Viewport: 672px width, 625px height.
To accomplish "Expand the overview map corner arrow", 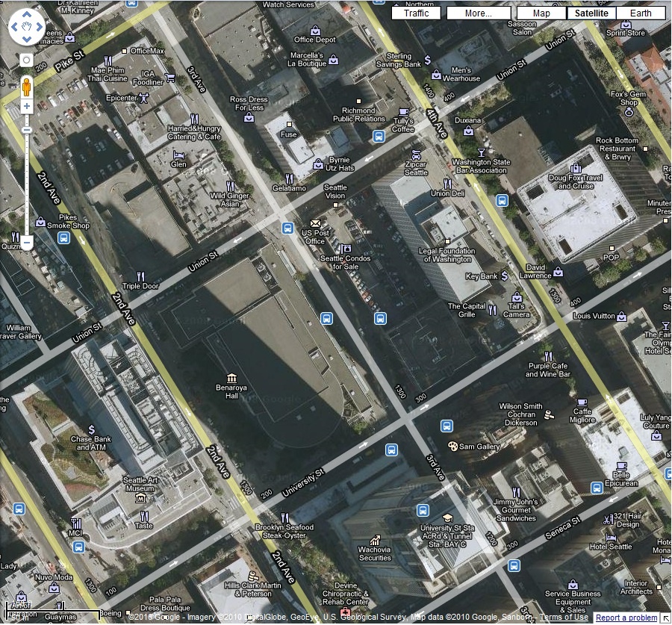I will point(665,618).
